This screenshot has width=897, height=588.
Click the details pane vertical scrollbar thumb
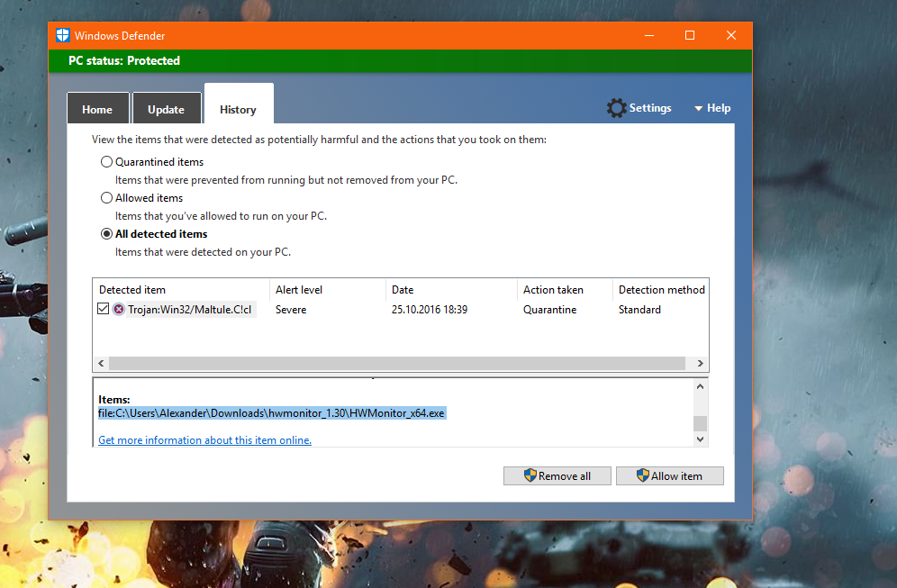pyautogui.click(x=700, y=423)
